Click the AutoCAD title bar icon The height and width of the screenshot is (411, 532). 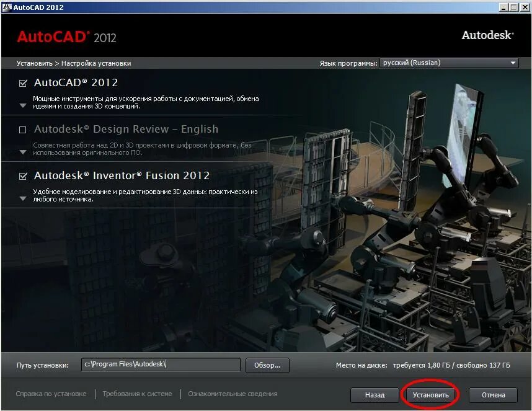(x=6, y=7)
